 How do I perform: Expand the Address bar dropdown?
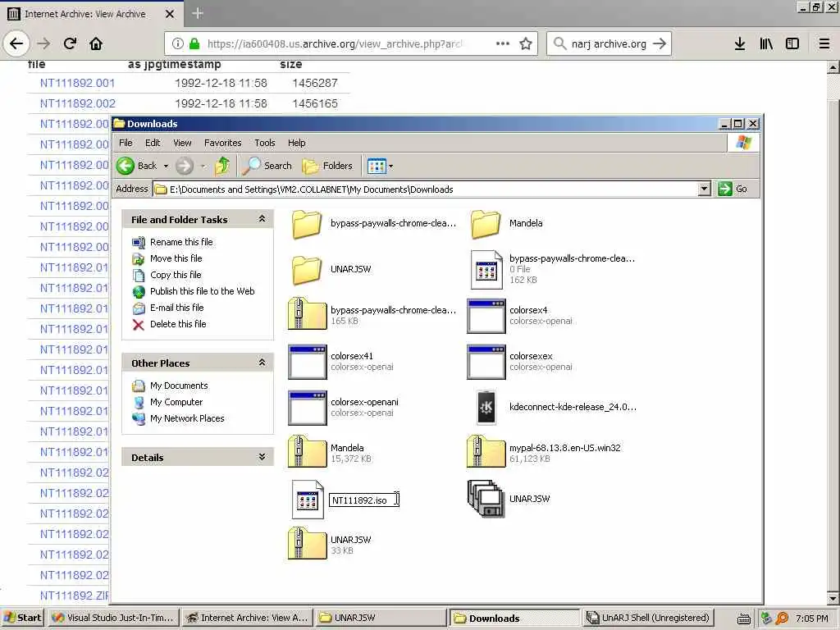click(x=705, y=189)
